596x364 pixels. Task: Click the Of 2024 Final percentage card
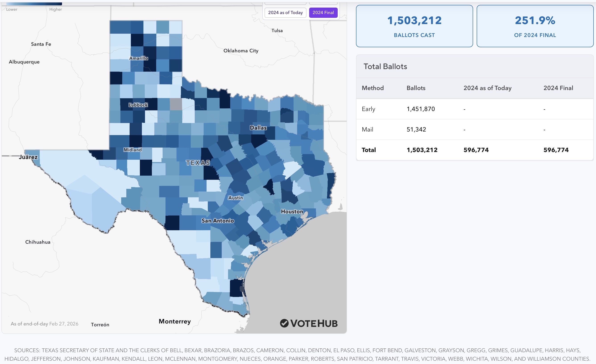[535, 26]
